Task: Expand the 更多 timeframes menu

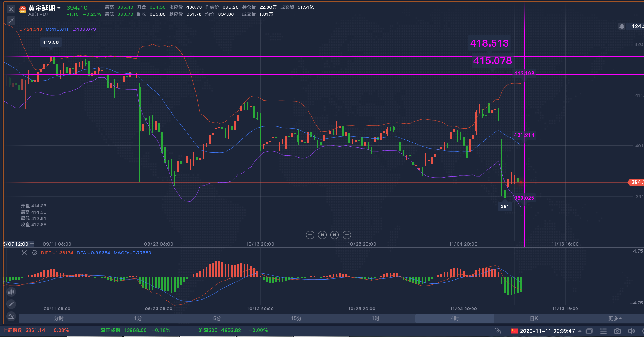Action: [x=615, y=318]
